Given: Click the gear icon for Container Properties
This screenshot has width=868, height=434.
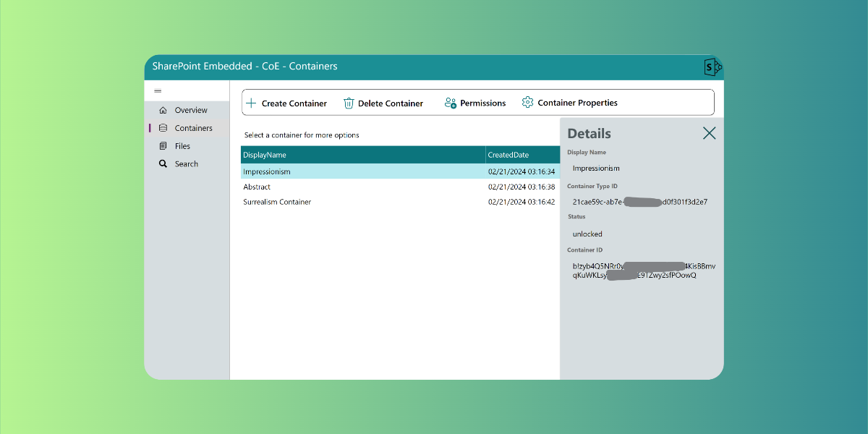Looking at the screenshot, I should tap(529, 103).
